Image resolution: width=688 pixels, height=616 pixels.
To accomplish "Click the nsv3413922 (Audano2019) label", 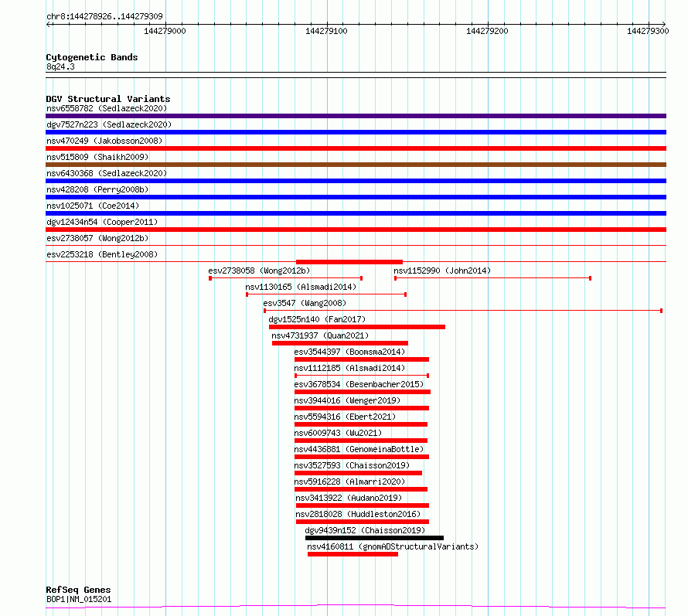I will [349, 498].
